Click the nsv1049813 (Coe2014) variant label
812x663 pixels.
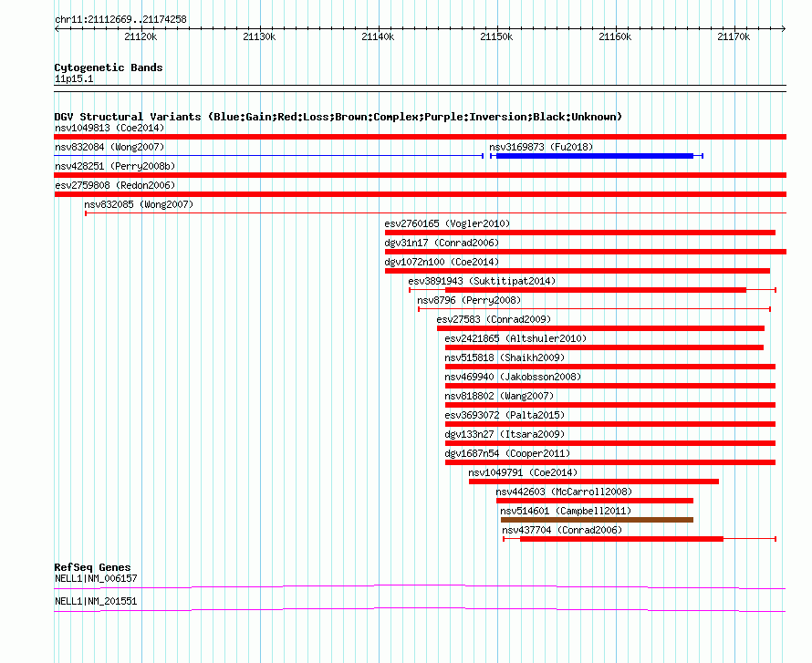tap(109, 128)
